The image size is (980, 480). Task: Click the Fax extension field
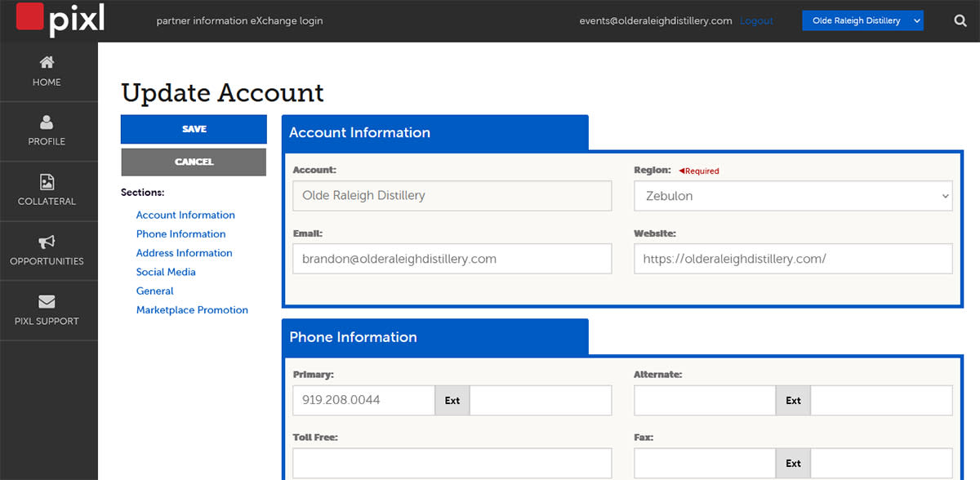point(881,463)
